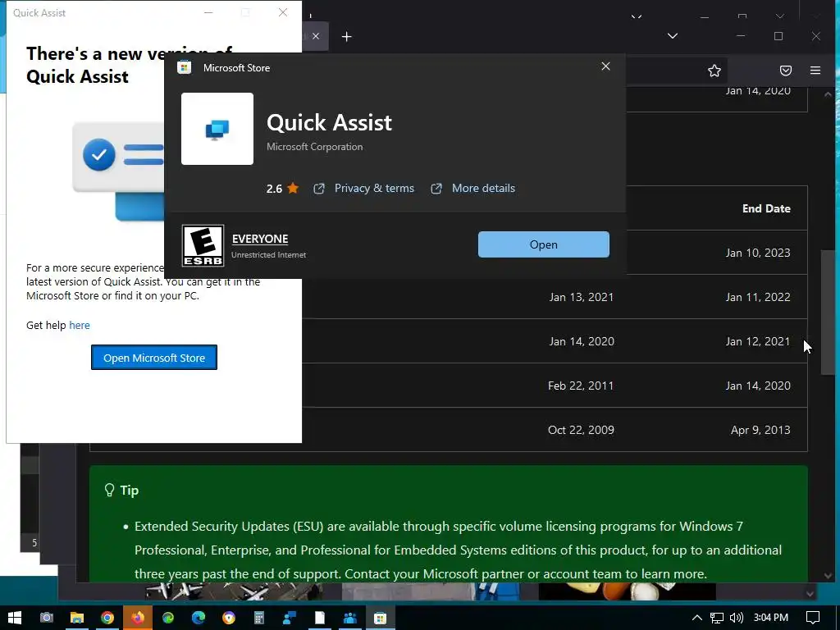This screenshot has width=840, height=630.
Task: Click the Pocket save icon in Firefox
Action: (x=785, y=71)
